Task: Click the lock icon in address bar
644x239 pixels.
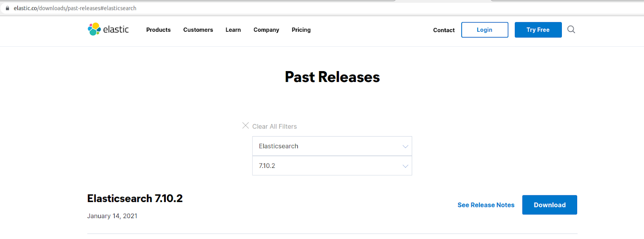Action: [7, 8]
